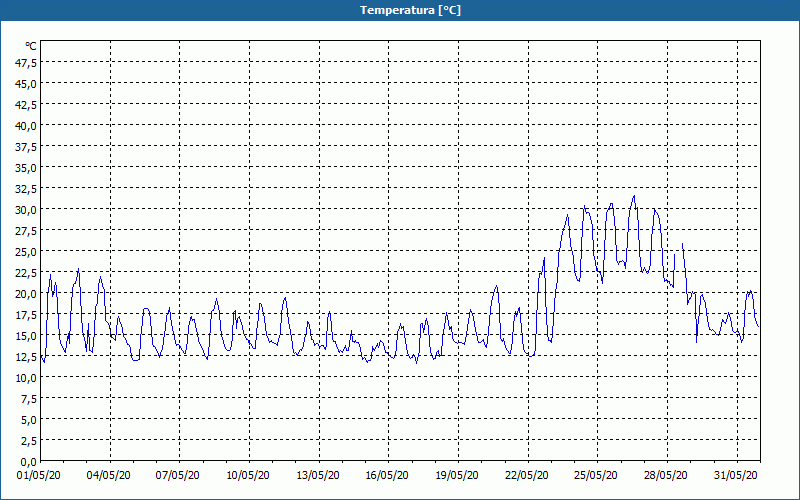This screenshot has height=500, width=800.
Task: Click the 31/05/20 date label
Action: click(736, 476)
